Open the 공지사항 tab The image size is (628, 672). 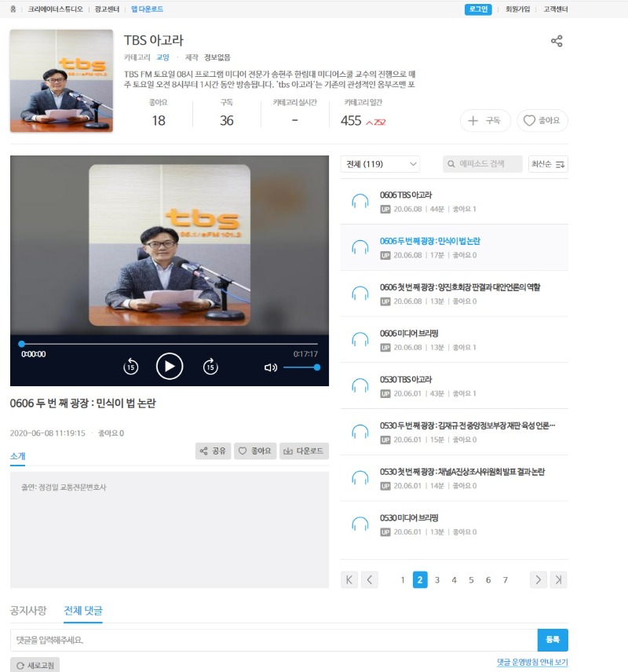point(27,610)
